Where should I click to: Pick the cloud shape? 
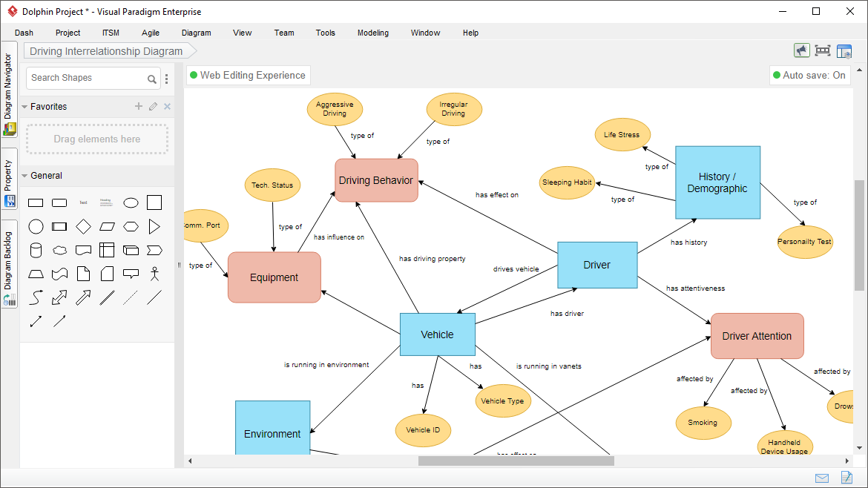59,251
